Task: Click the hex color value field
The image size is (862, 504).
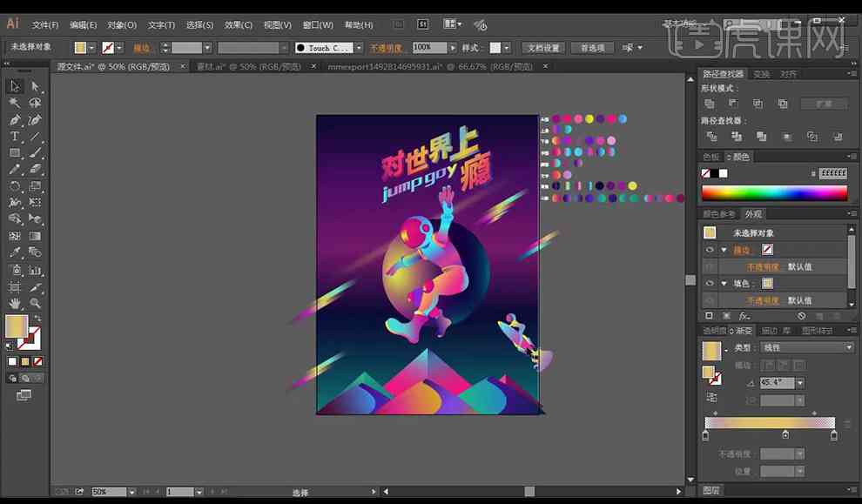Action: coord(833,174)
